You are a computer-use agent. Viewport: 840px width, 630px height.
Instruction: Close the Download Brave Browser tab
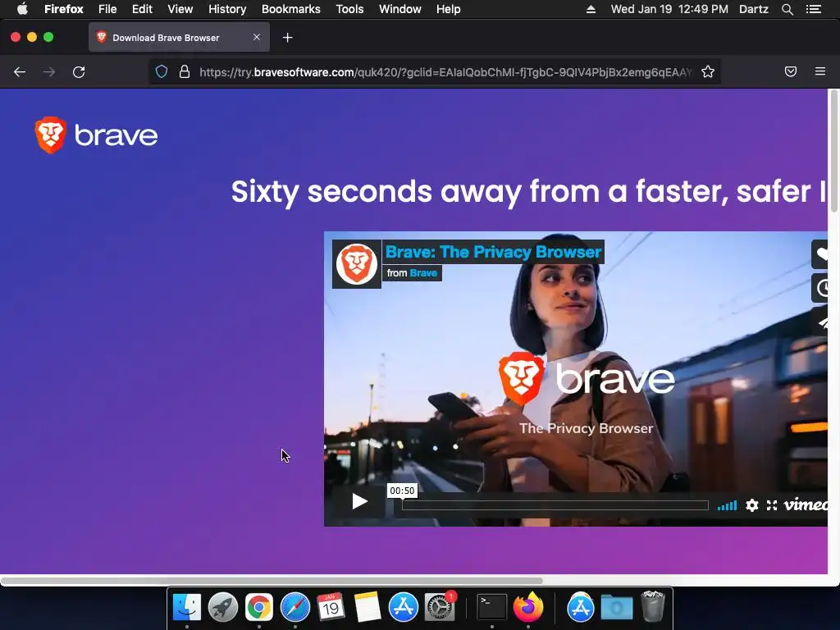257,37
